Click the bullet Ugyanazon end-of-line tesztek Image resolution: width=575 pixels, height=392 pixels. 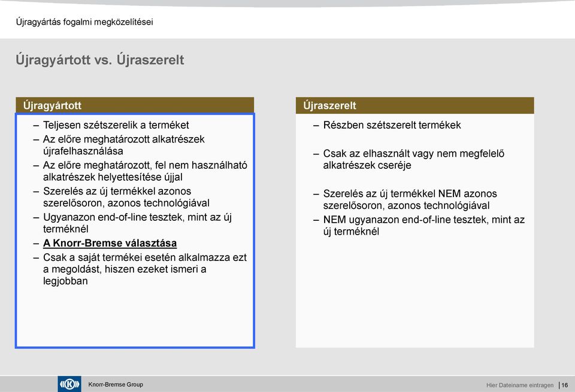coord(137,223)
